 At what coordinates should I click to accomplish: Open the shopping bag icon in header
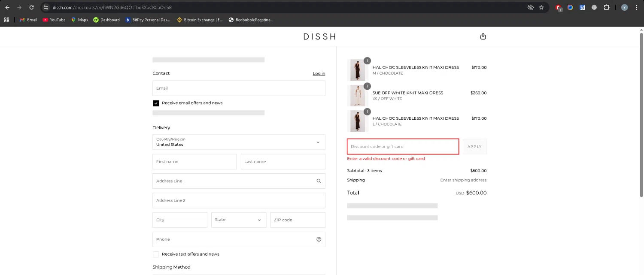pyautogui.click(x=483, y=36)
